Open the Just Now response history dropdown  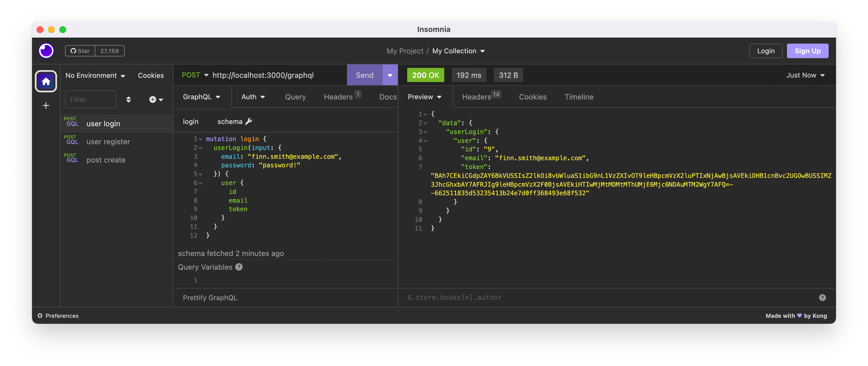(x=805, y=75)
